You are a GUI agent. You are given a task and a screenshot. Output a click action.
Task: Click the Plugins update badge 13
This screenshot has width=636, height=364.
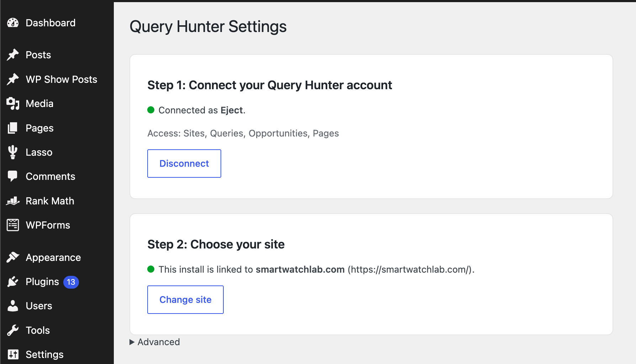coord(71,282)
